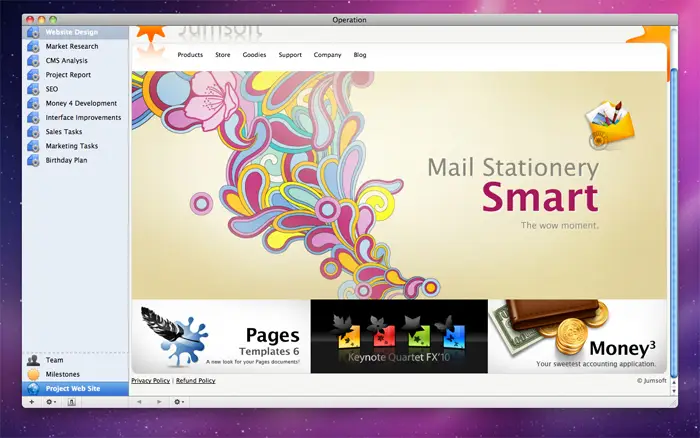Viewport: 700px width, 438px height.
Task: Click the scrollbar up arrow
Action: pyautogui.click(x=674, y=383)
